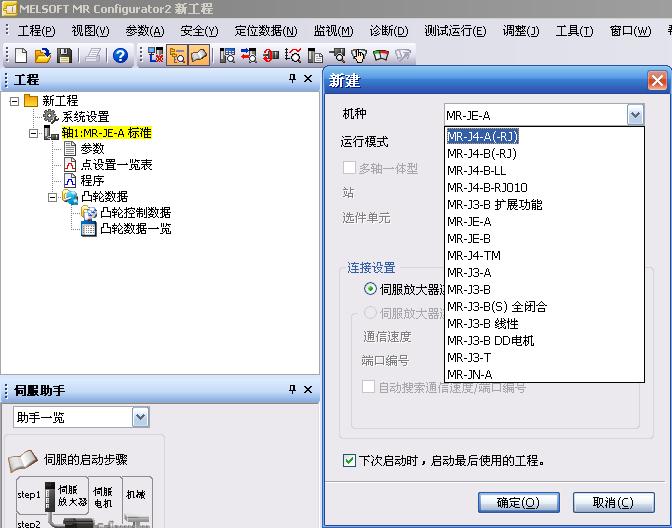This screenshot has height=528, width=672.
Task: Click the red circular arrow motor toolbar icon
Action: [270, 55]
